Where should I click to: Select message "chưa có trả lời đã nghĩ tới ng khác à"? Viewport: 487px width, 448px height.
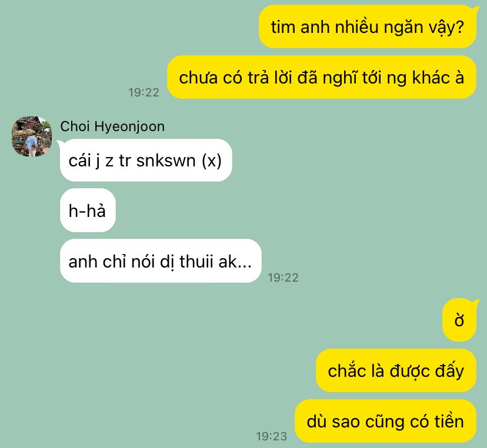[x=322, y=77]
